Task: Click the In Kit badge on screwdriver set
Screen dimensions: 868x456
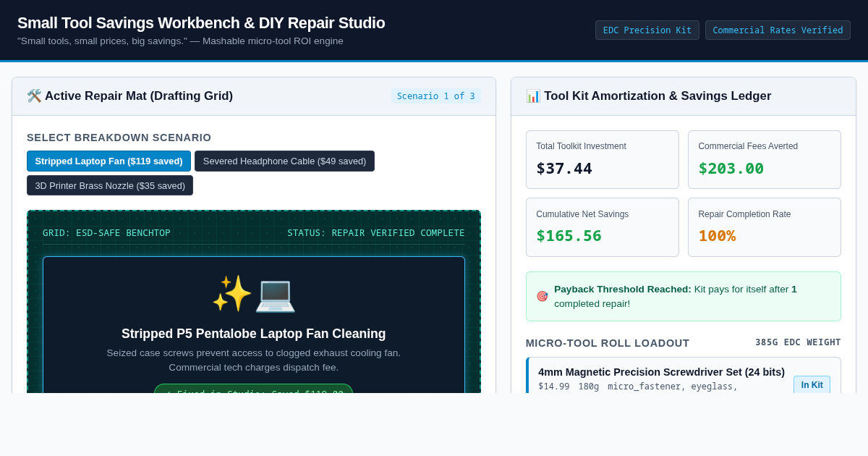Action: point(812,385)
